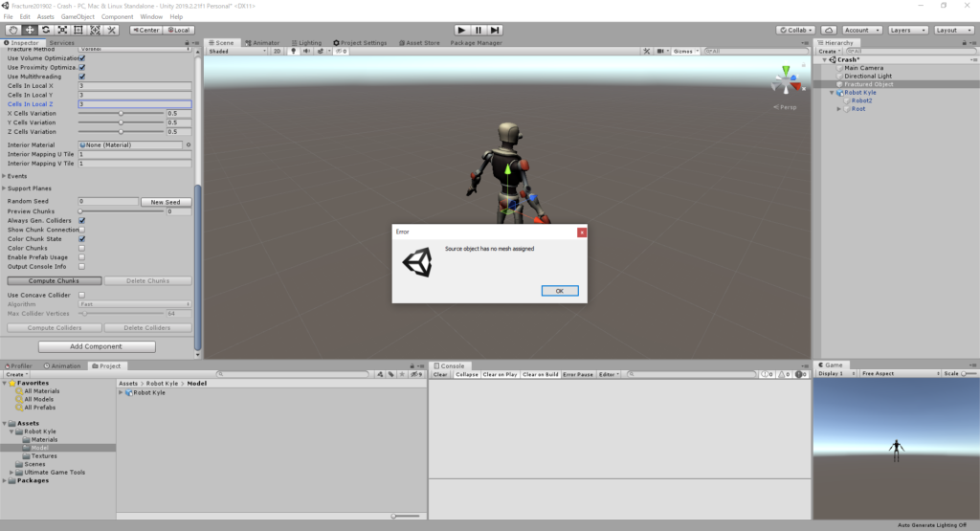Open the Asset Store tab
Viewport: 980px width, 531px height.
point(419,43)
